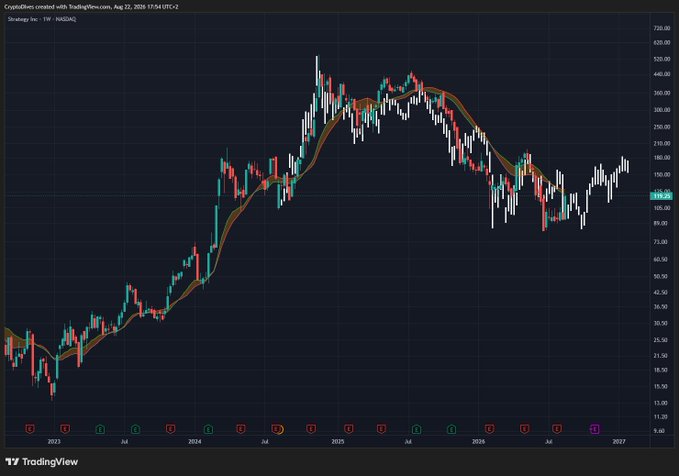Image resolution: width=679 pixels, height=476 pixels.
Task: Click the 60.50 price axis label
Action: [661, 259]
